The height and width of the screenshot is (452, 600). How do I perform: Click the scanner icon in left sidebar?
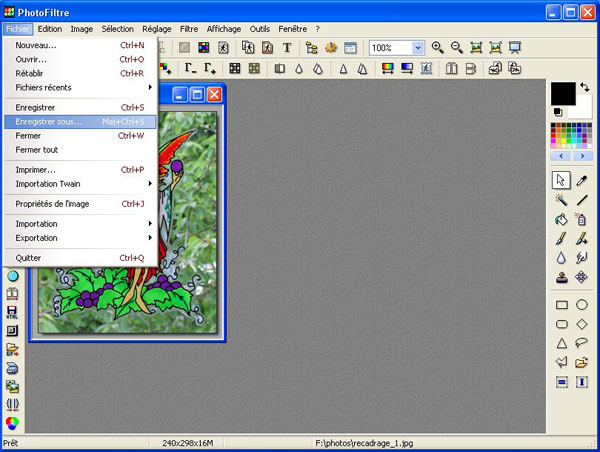coord(12,368)
